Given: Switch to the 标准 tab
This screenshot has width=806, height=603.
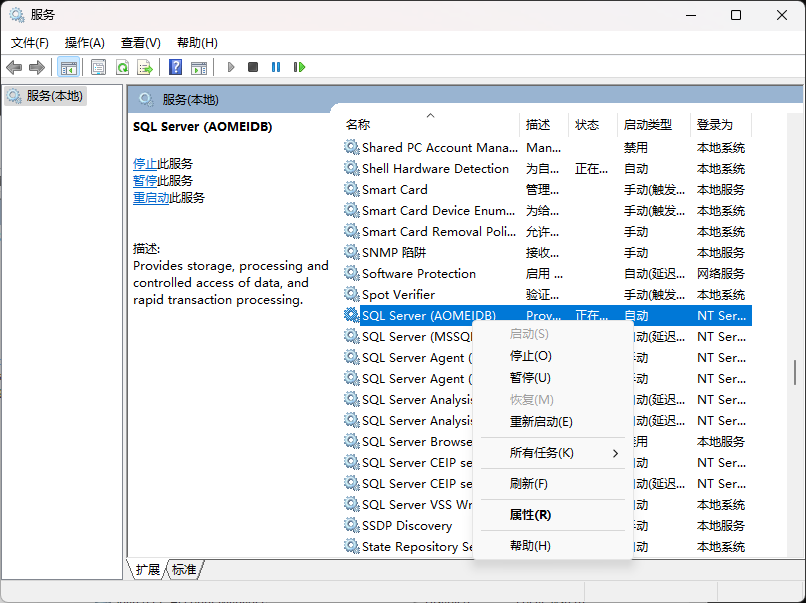Looking at the screenshot, I should click(x=184, y=569).
